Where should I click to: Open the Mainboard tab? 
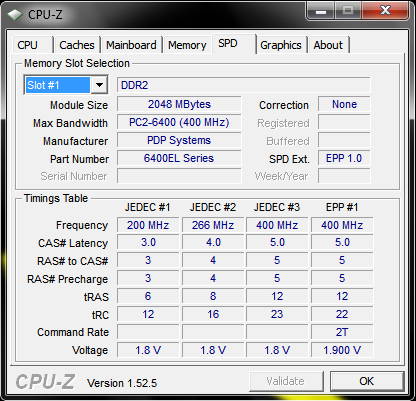tap(131, 45)
